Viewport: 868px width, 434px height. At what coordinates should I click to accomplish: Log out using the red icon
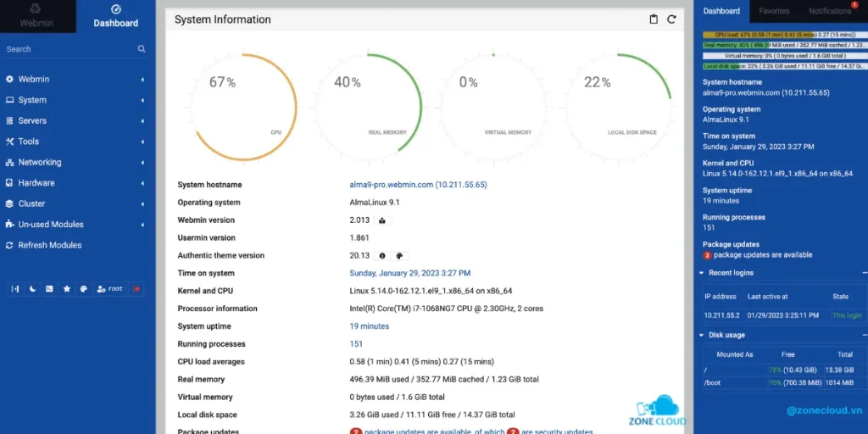136,289
